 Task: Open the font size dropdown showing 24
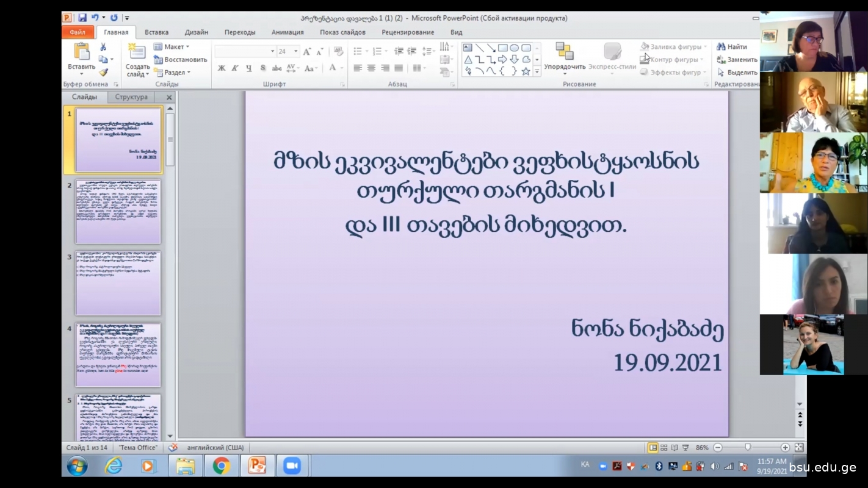[295, 51]
